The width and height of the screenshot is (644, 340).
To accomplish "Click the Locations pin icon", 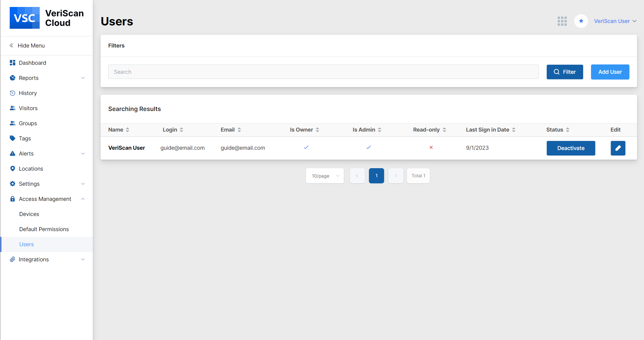I will [x=12, y=168].
